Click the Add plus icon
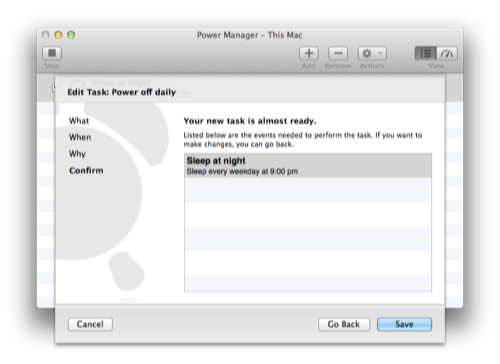 pyautogui.click(x=309, y=53)
